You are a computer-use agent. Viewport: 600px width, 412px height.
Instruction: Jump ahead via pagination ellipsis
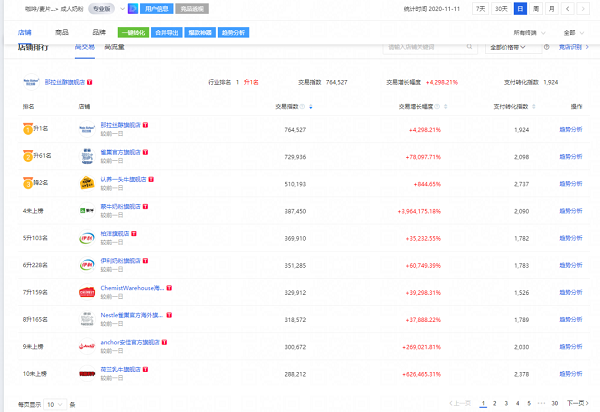pyautogui.click(x=541, y=403)
